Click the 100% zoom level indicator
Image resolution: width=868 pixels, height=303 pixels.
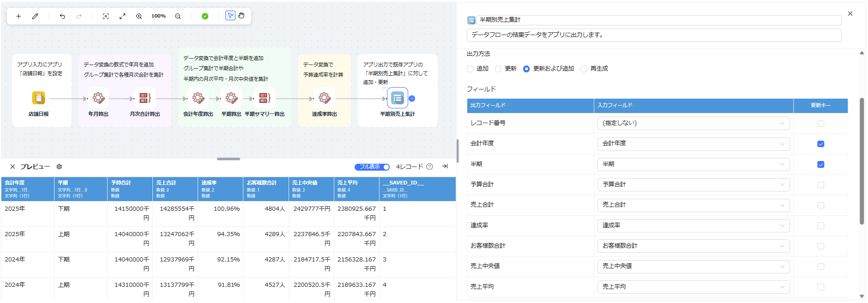pyautogui.click(x=158, y=16)
